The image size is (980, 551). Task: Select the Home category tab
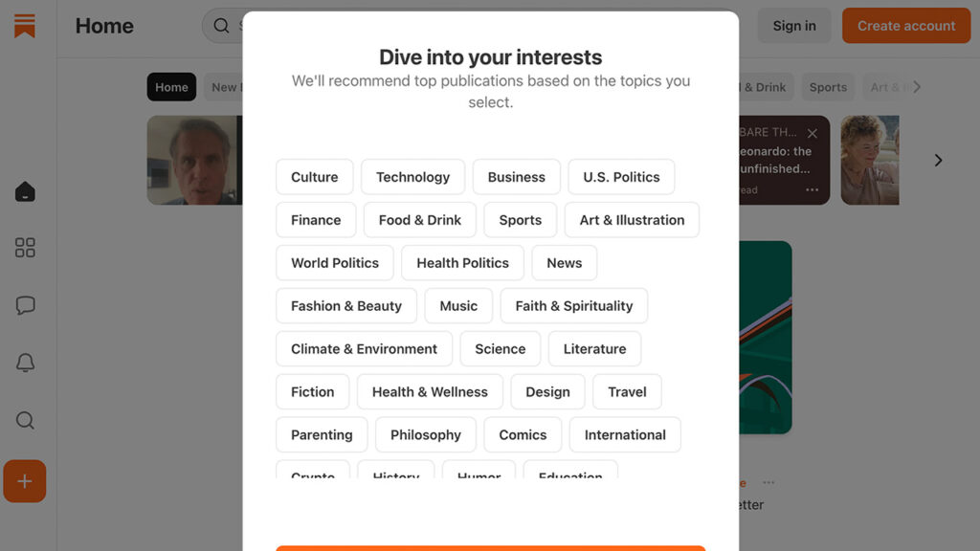pyautogui.click(x=171, y=87)
